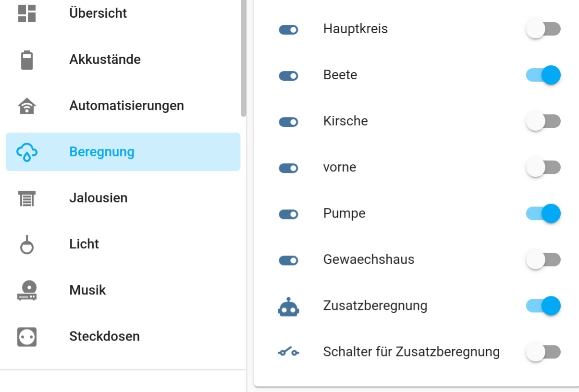Viewport: 579px width, 392px height.
Task: Click the Zusatzberegnung robot icon
Action: point(288,306)
